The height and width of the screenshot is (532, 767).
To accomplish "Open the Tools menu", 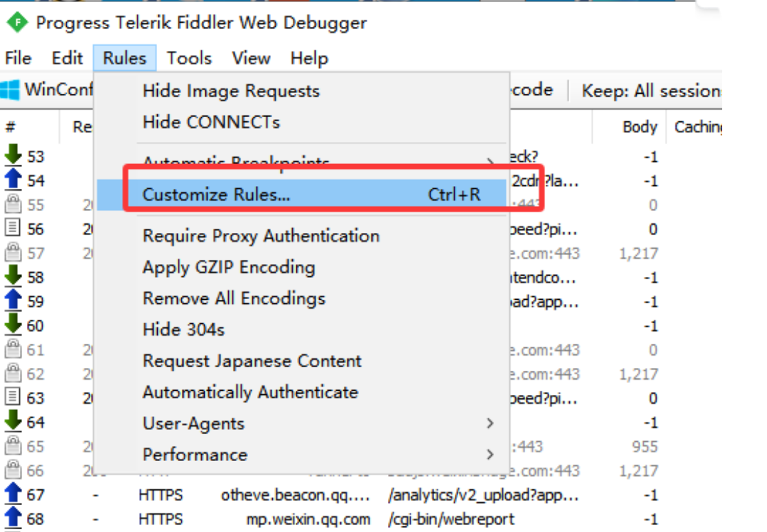I will pyautogui.click(x=190, y=58).
